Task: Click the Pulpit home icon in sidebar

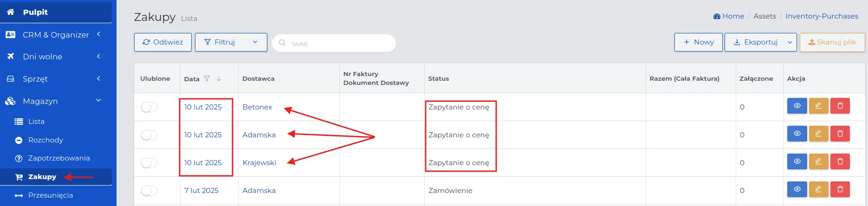Action: 11,12
